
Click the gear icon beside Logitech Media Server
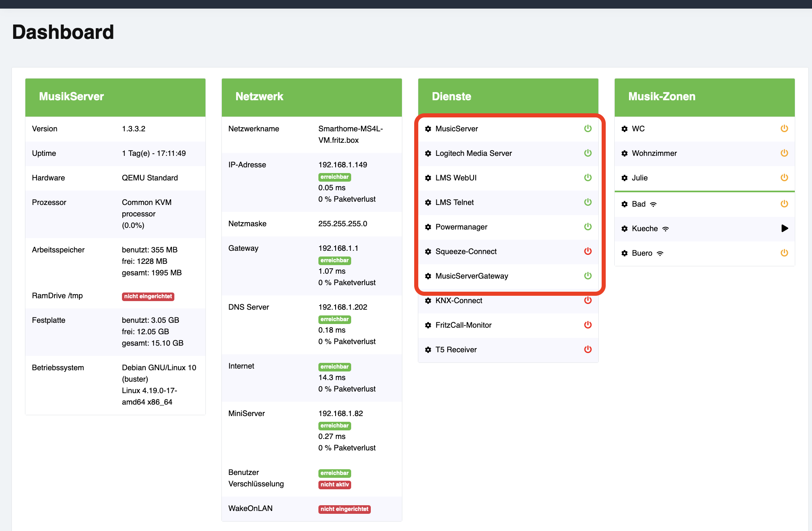pyautogui.click(x=428, y=153)
